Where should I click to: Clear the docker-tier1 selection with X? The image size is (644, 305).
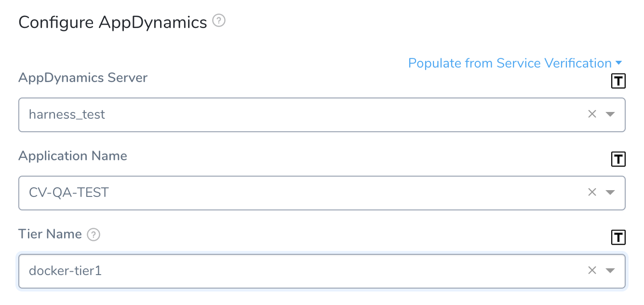click(x=592, y=271)
